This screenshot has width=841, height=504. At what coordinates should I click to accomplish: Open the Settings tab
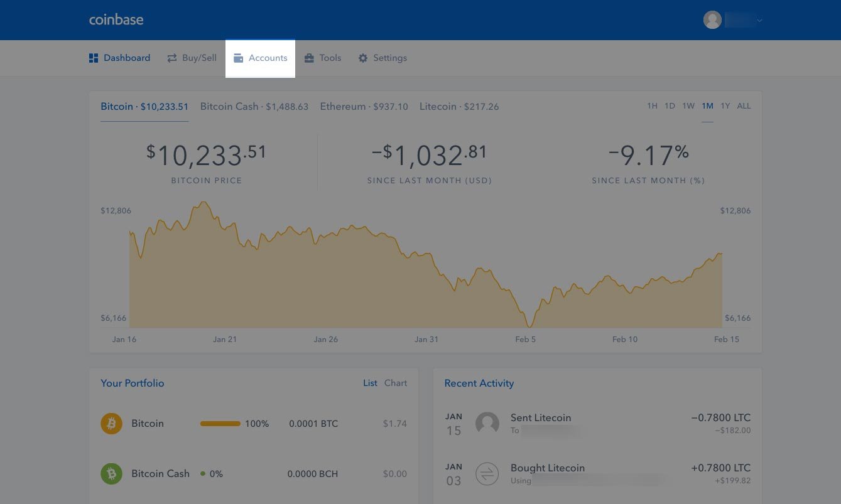click(x=383, y=58)
